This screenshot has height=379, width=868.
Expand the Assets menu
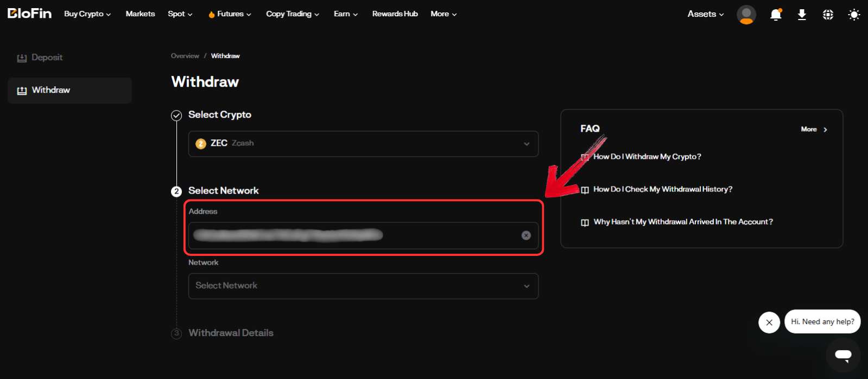point(705,14)
